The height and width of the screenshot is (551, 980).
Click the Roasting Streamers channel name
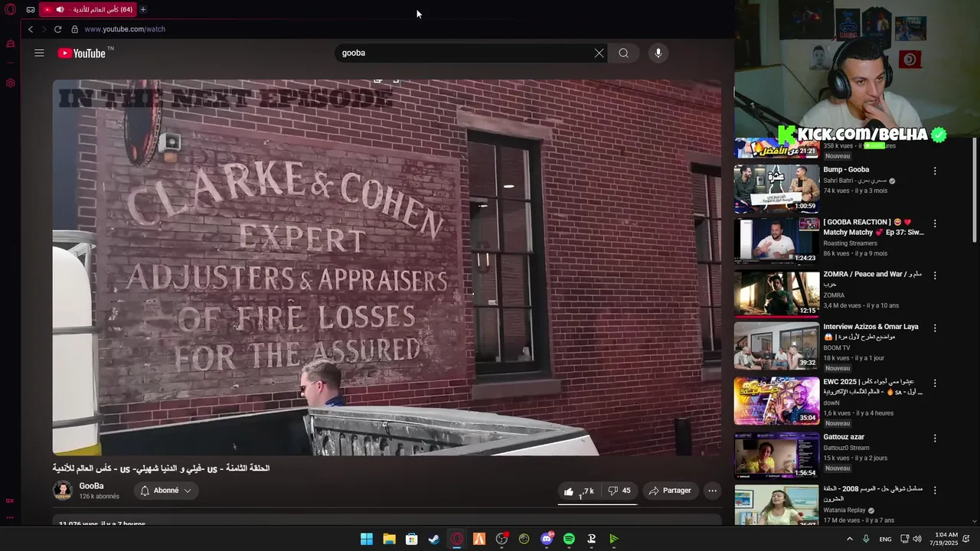(x=850, y=243)
